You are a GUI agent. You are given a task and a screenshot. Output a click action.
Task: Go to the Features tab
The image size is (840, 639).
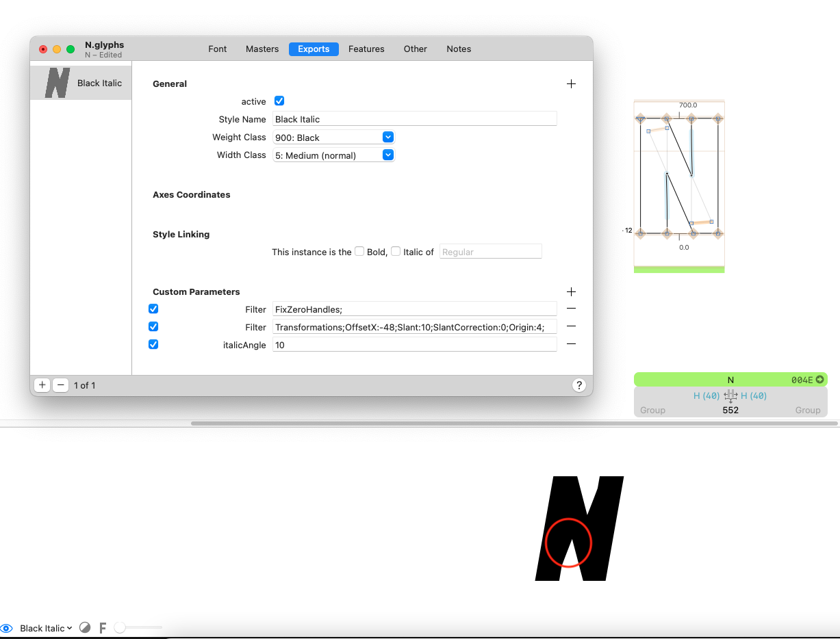pos(366,49)
